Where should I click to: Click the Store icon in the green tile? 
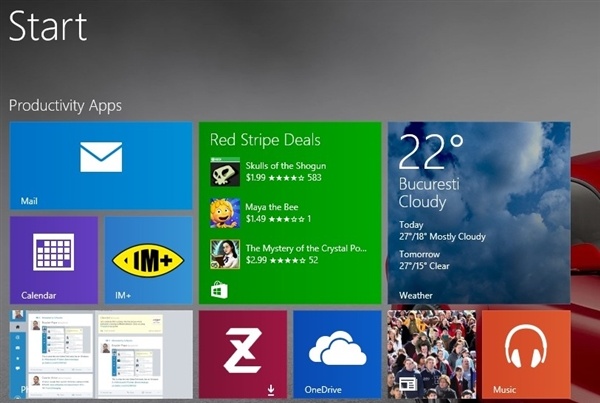point(219,290)
